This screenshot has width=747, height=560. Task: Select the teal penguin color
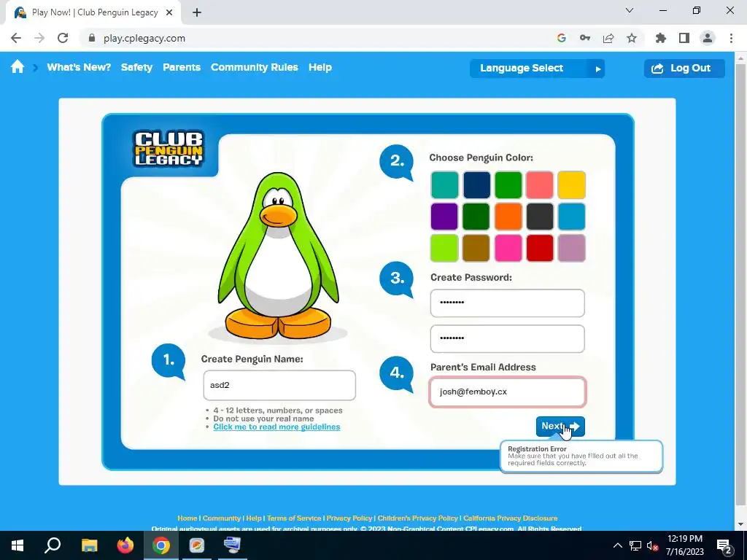click(444, 184)
